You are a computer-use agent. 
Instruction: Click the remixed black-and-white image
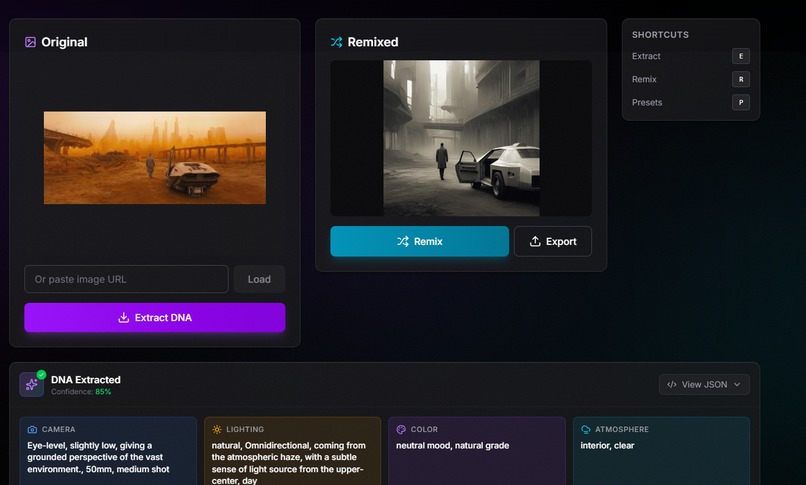tap(462, 138)
